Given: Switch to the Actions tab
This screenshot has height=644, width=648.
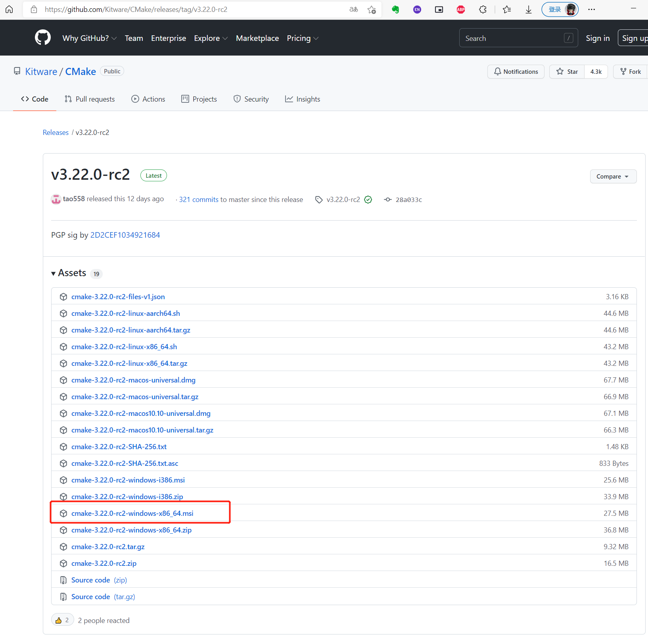Looking at the screenshot, I should pyautogui.click(x=148, y=99).
